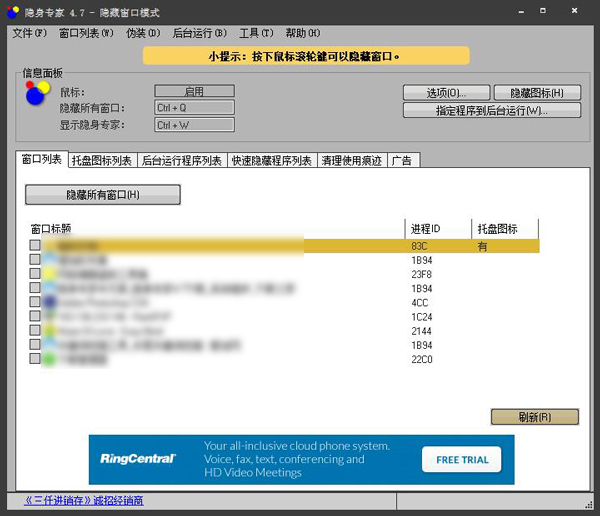Click the app logo icon in title bar
The width and height of the screenshot is (600, 516).
point(13,12)
